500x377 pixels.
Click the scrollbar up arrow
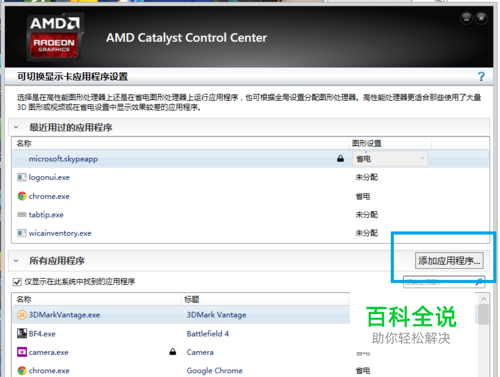tap(483, 299)
